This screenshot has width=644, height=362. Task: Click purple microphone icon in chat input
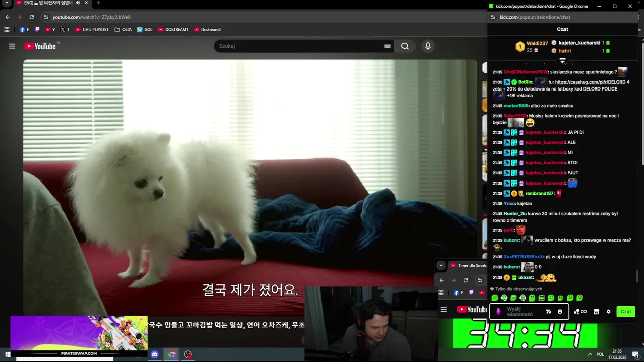pos(498,312)
